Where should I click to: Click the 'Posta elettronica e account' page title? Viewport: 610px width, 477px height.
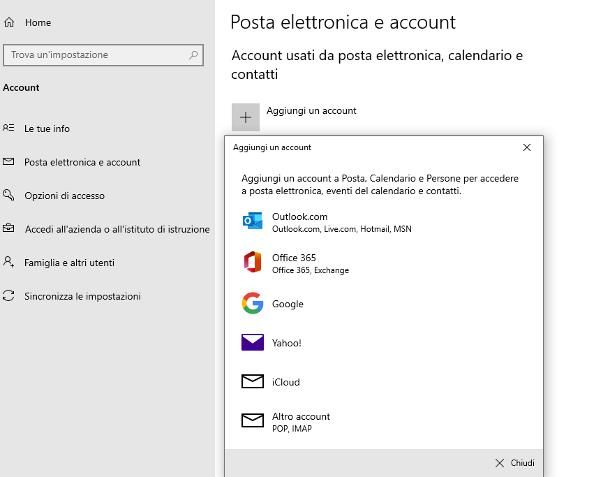click(343, 22)
